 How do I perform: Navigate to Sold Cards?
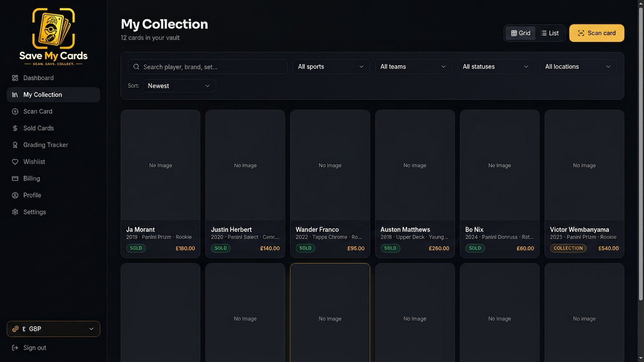[53, 128]
